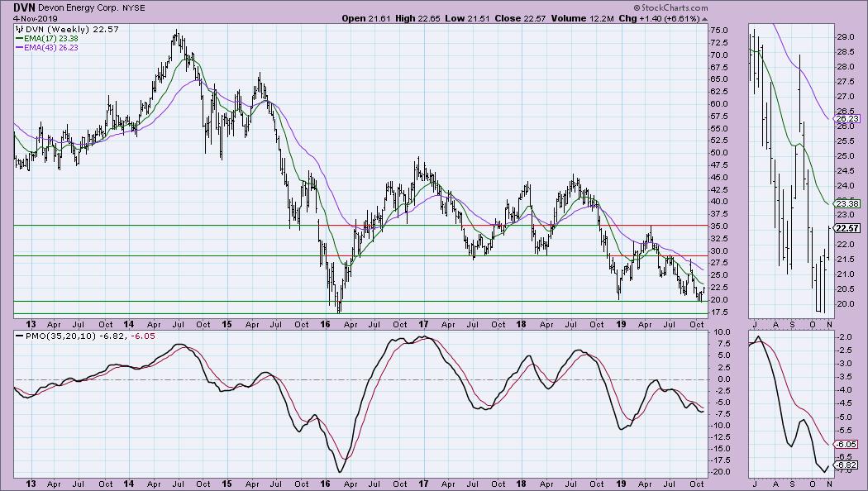The height and width of the screenshot is (491, 868).
Task: Click the 17.5 price axis label
Action: click(x=719, y=312)
